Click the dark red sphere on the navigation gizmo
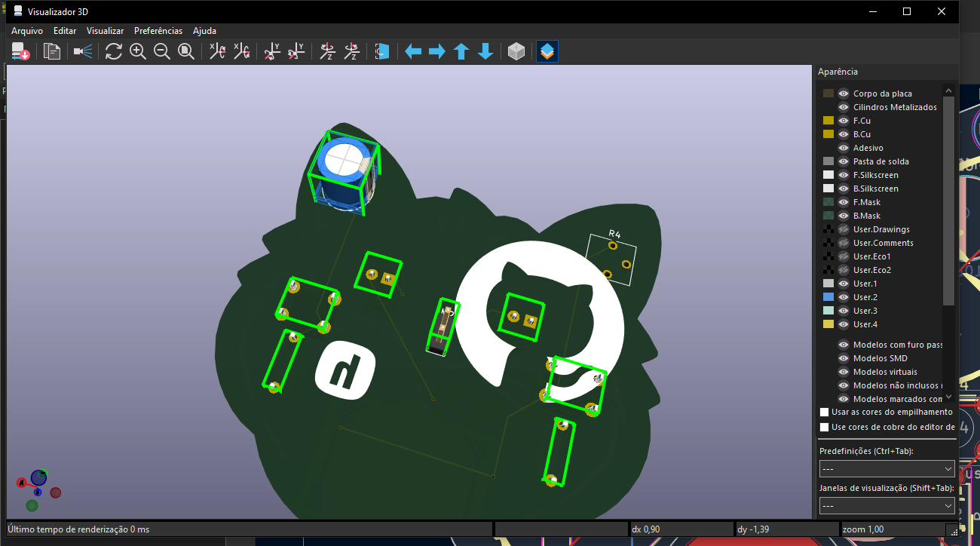Image resolution: width=980 pixels, height=546 pixels. [56, 492]
